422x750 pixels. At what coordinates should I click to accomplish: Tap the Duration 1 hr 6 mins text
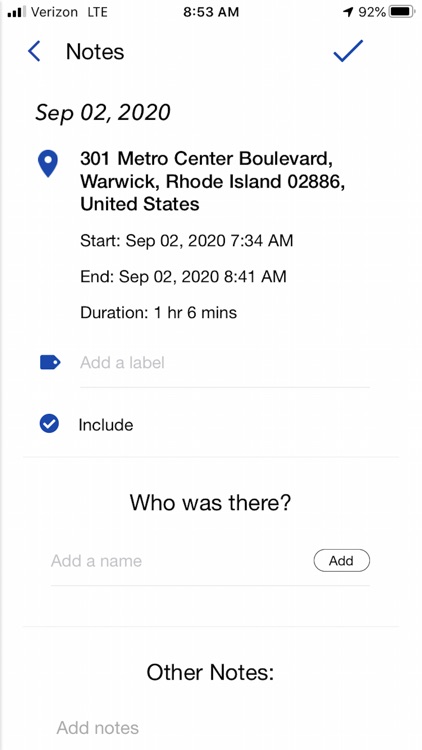click(158, 313)
